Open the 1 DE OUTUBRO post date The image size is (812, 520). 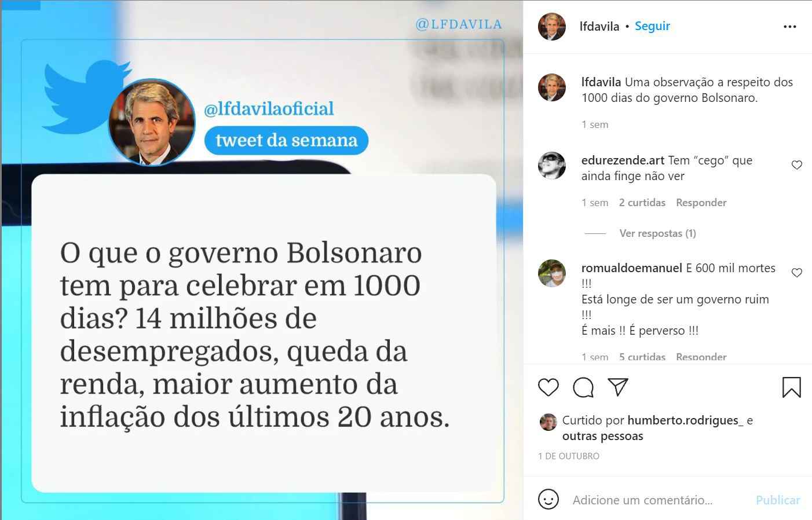pyautogui.click(x=569, y=456)
